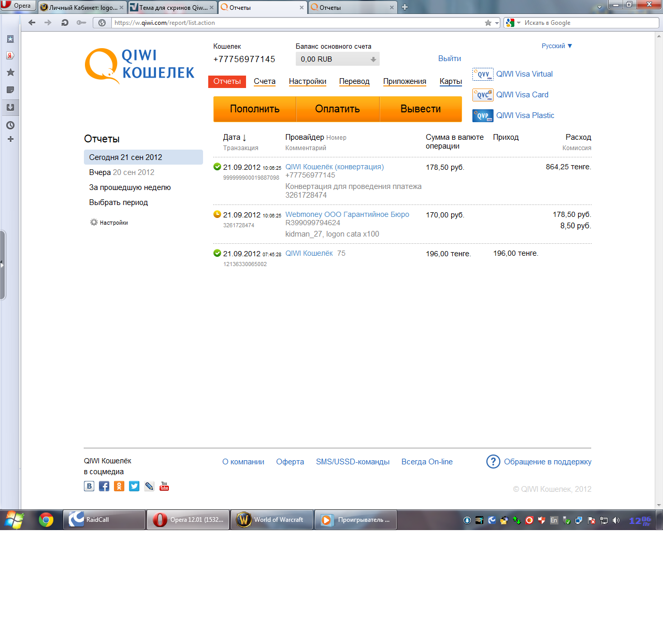Click the Вывести button
663x644 pixels.
[x=421, y=109]
